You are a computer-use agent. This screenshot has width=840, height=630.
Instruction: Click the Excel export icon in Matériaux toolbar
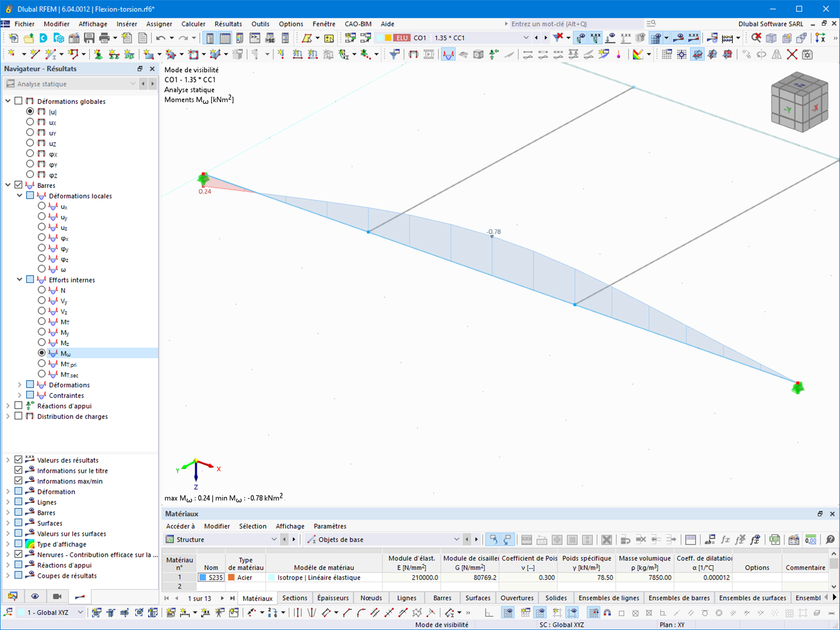click(x=774, y=540)
